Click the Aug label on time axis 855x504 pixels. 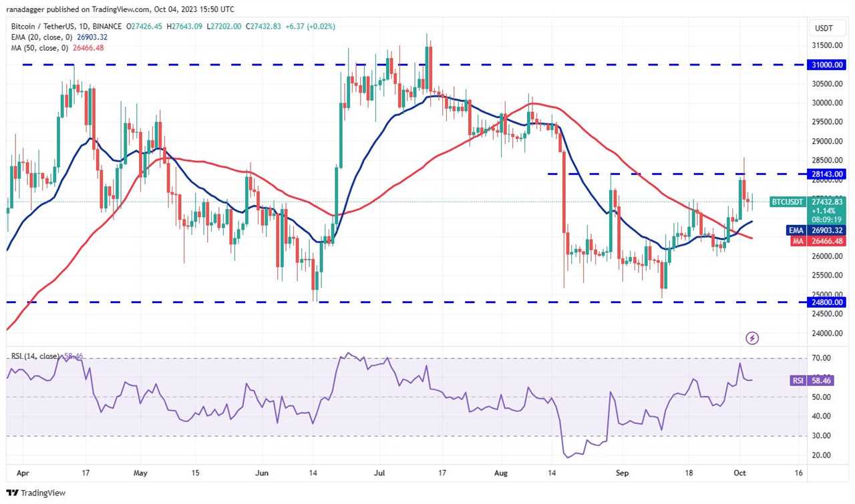tap(502, 473)
